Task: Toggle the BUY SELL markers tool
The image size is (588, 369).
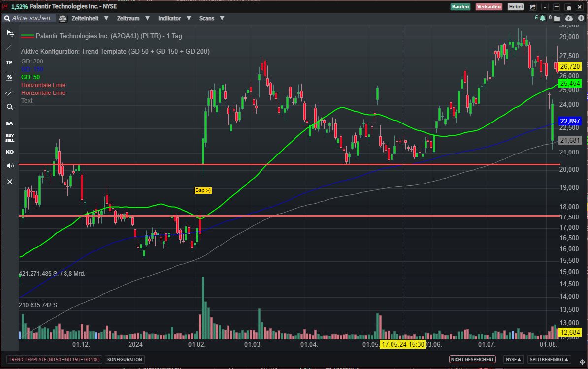Action: click(x=10, y=138)
